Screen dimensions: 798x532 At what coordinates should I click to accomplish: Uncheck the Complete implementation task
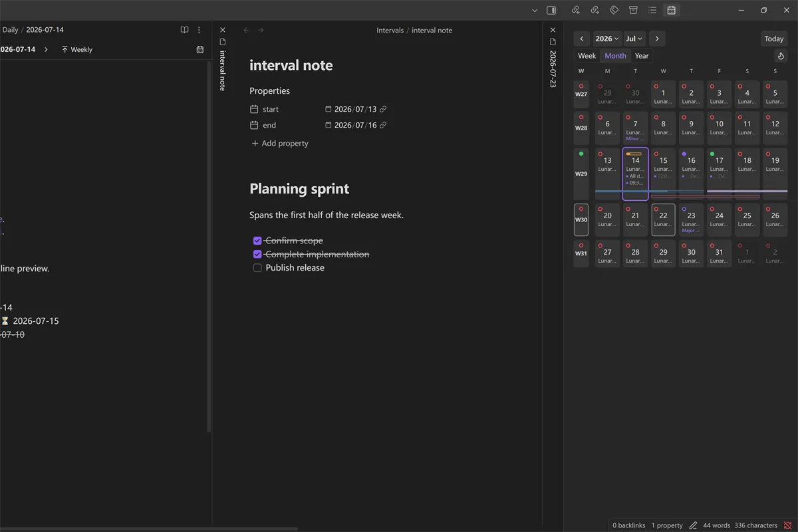click(257, 254)
